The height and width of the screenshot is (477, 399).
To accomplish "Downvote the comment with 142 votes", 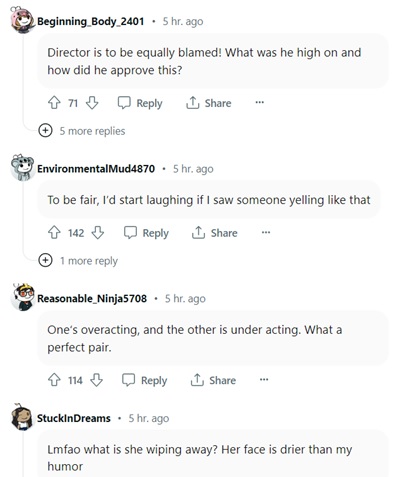I will pyautogui.click(x=98, y=233).
